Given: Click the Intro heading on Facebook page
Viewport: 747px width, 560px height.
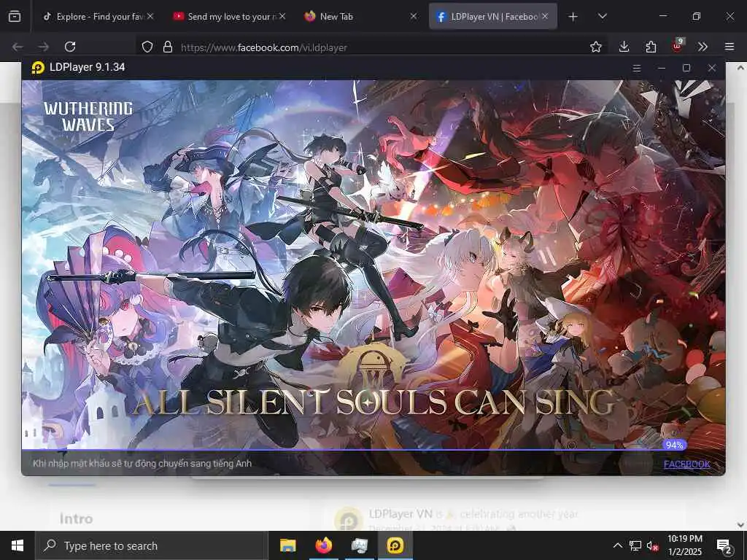Looking at the screenshot, I should click(76, 518).
